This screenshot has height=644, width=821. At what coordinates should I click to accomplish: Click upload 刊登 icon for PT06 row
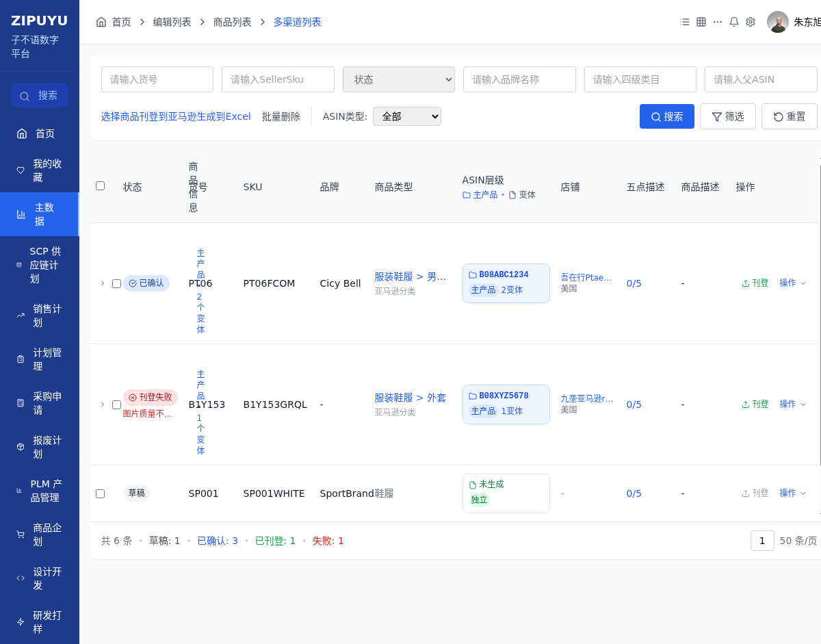click(746, 283)
